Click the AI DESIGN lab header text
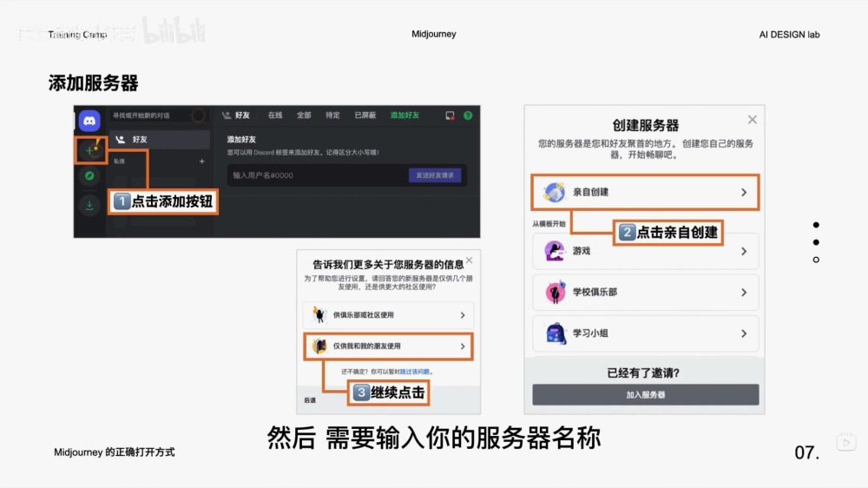Viewport: 868px width, 488px height. (x=789, y=35)
